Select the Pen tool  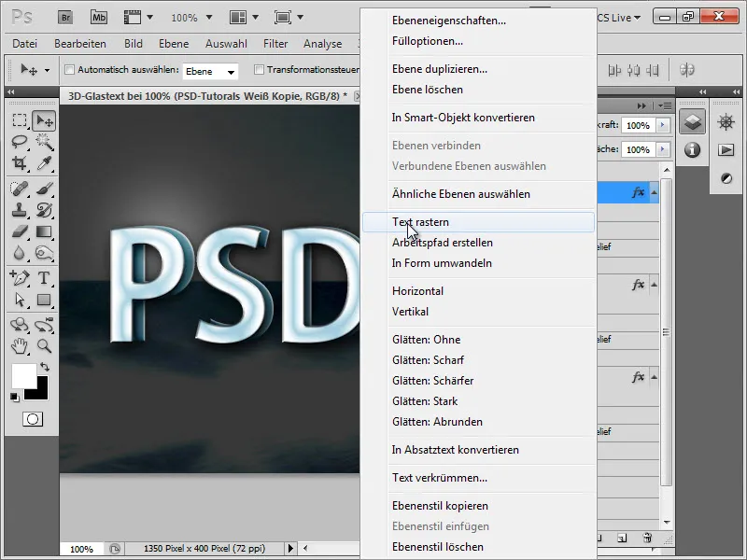(20, 277)
